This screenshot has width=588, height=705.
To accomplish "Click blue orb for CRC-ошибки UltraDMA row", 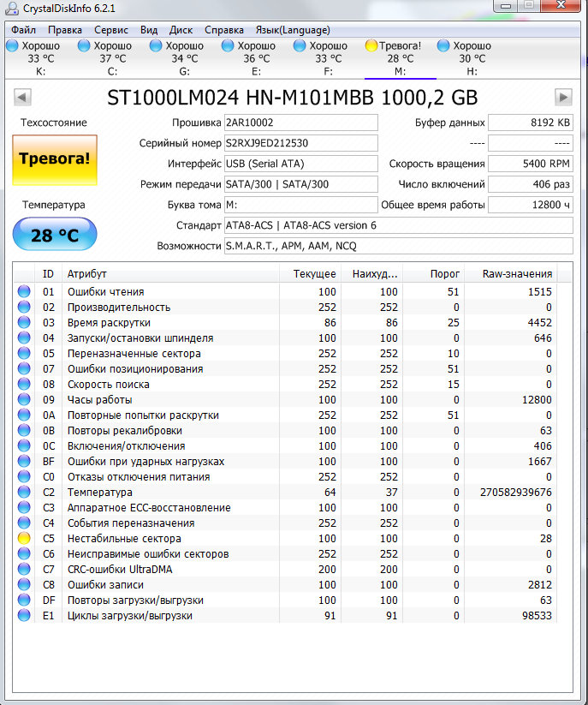I will [x=24, y=569].
